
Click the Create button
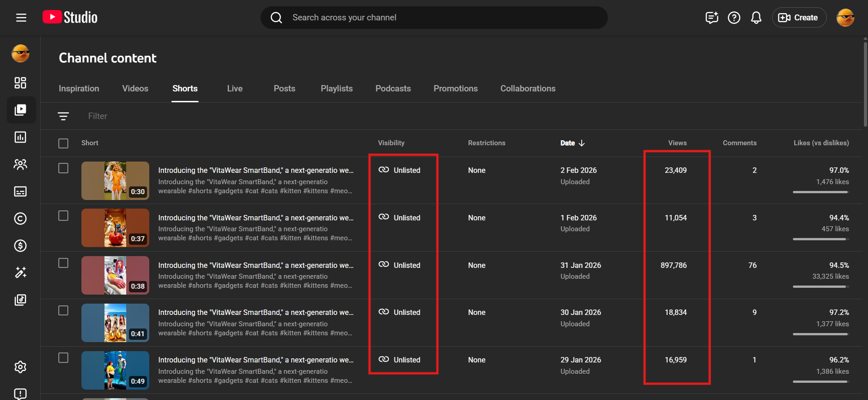pos(798,18)
